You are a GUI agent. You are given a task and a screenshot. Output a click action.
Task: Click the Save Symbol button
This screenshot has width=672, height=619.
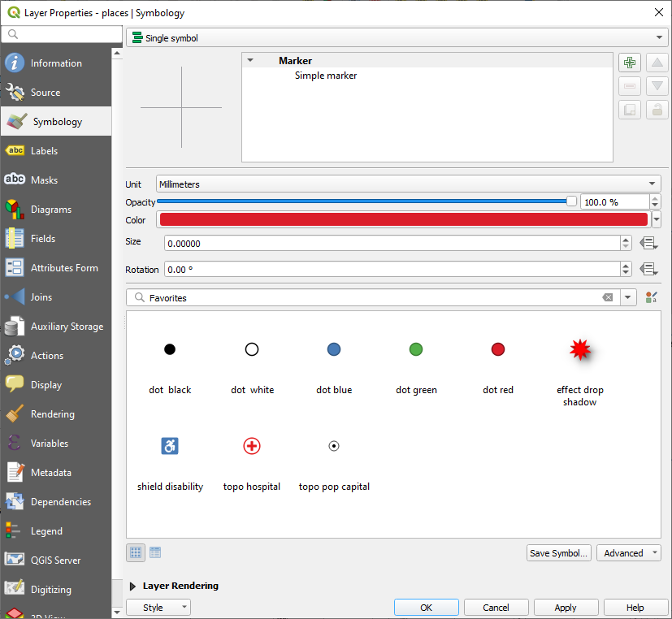coord(558,553)
